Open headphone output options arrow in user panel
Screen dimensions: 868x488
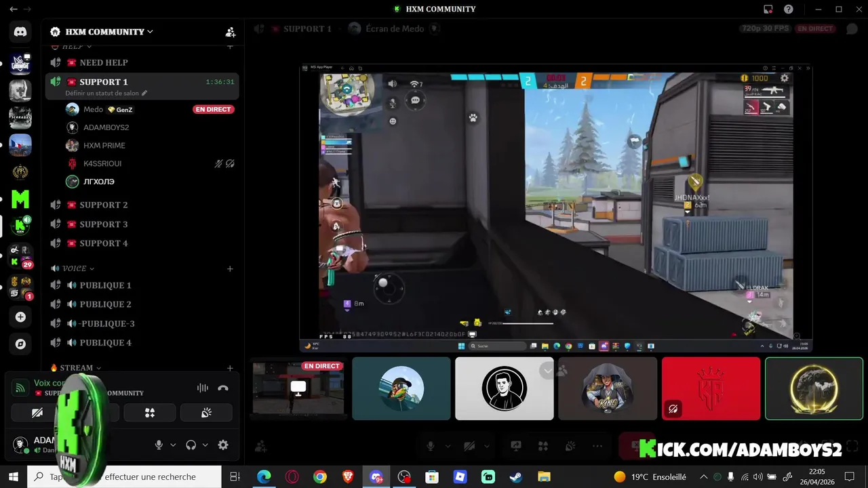[x=205, y=445]
